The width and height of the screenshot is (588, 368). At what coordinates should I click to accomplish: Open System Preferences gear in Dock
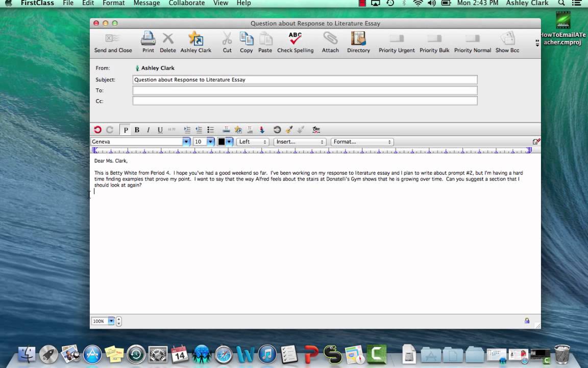[158, 354]
